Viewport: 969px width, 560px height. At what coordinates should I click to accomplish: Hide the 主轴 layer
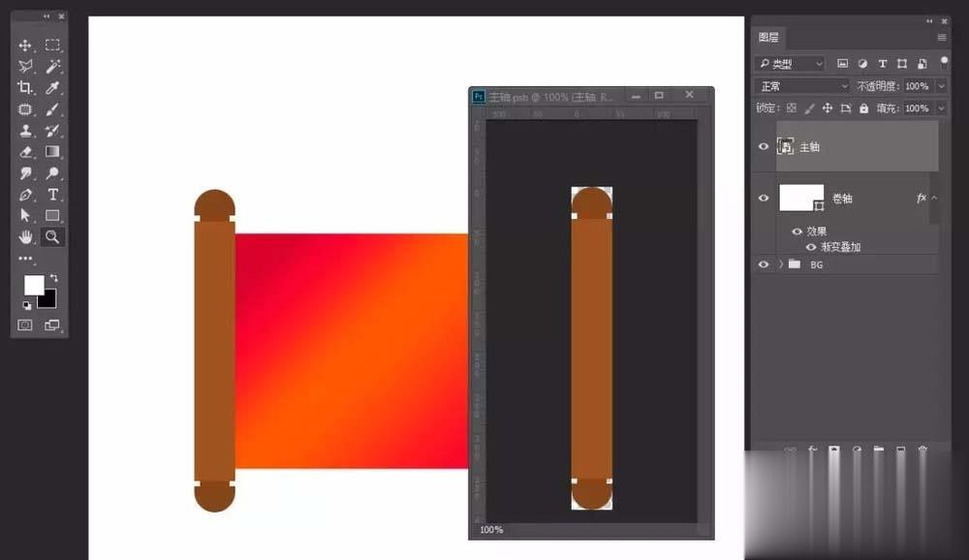coord(764,146)
